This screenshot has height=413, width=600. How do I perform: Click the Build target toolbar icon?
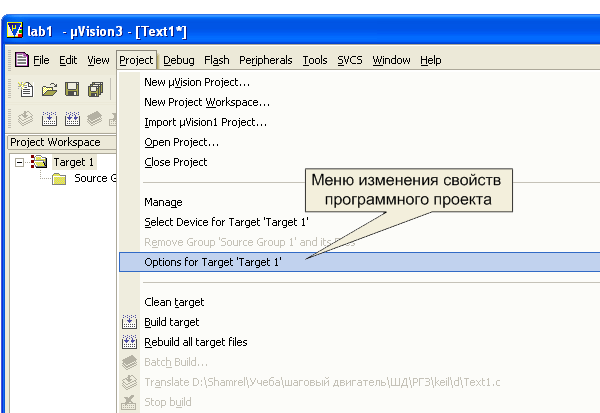pos(49,119)
